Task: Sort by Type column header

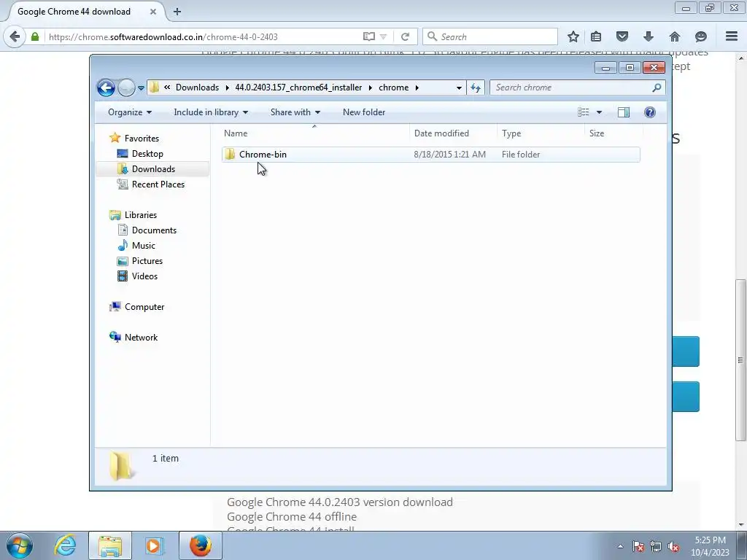Action: click(x=541, y=133)
